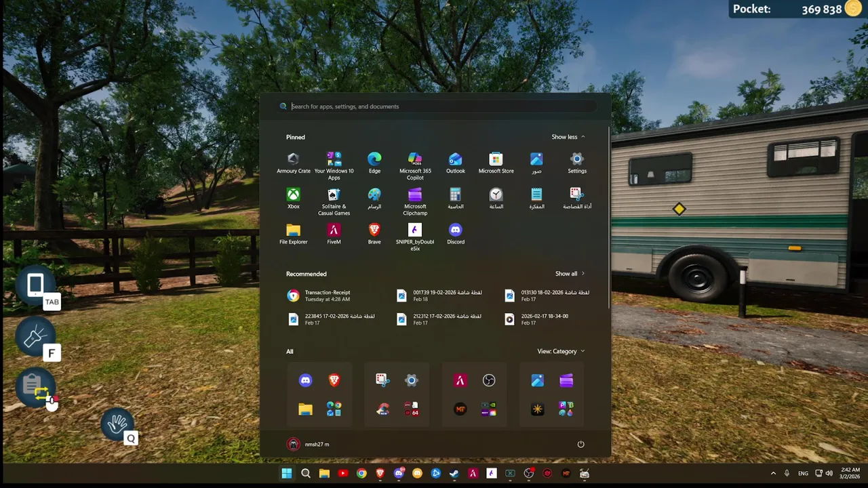Open Microsoft 365 Copilot pinned app
The height and width of the screenshot is (488, 868).
click(415, 165)
